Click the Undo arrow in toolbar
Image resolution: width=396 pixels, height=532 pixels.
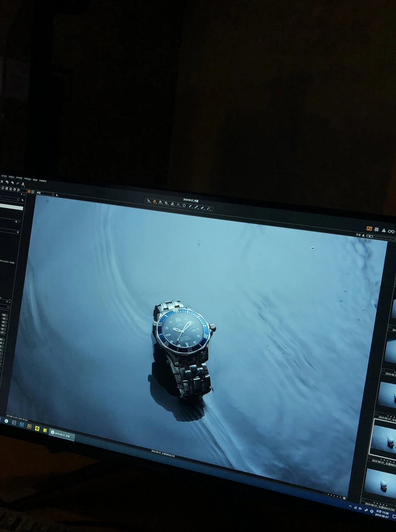(x=12, y=183)
